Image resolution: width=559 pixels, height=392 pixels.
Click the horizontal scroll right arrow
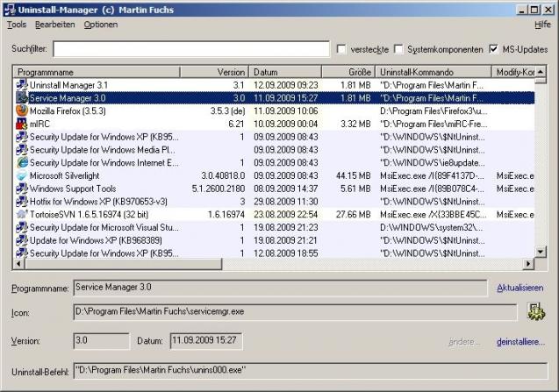click(528, 264)
